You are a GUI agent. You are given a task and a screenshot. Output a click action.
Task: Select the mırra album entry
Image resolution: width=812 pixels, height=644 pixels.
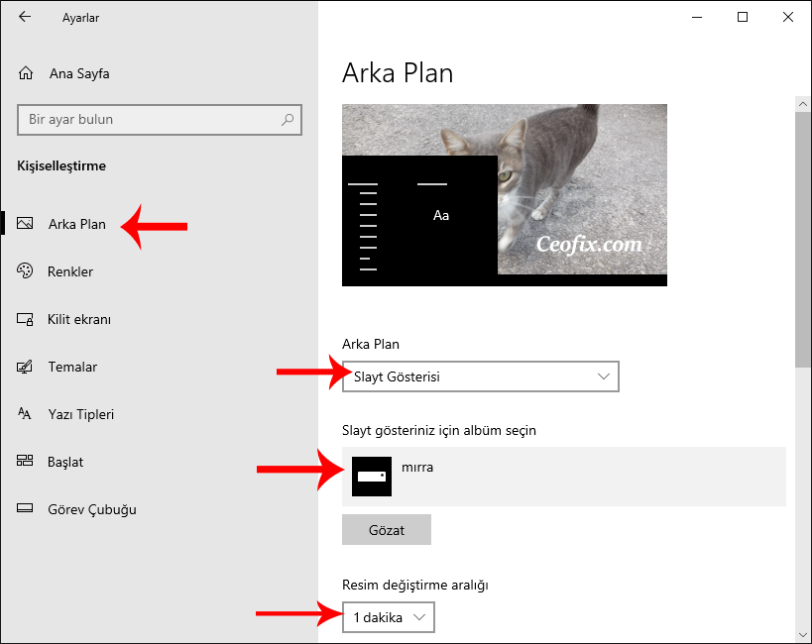pyautogui.click(x=564, y=477)
